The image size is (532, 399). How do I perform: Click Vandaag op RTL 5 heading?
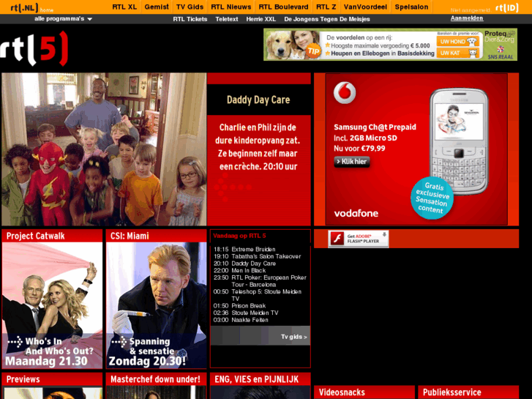239,236
